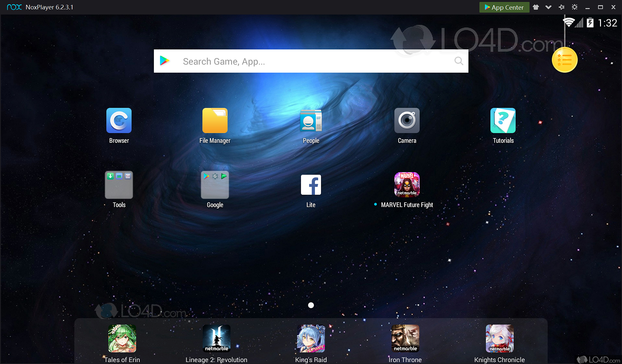Click the home page indicator dot

pos(311,305)
